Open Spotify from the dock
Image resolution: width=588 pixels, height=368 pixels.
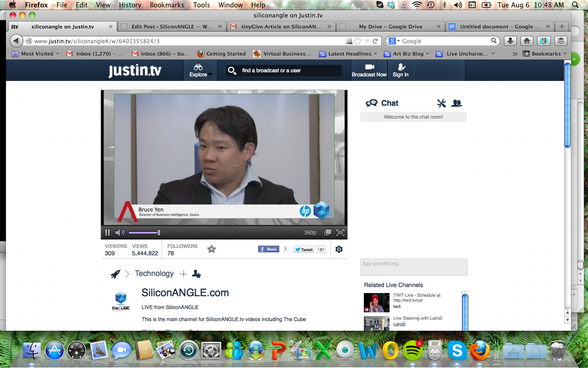pos(413,351)
